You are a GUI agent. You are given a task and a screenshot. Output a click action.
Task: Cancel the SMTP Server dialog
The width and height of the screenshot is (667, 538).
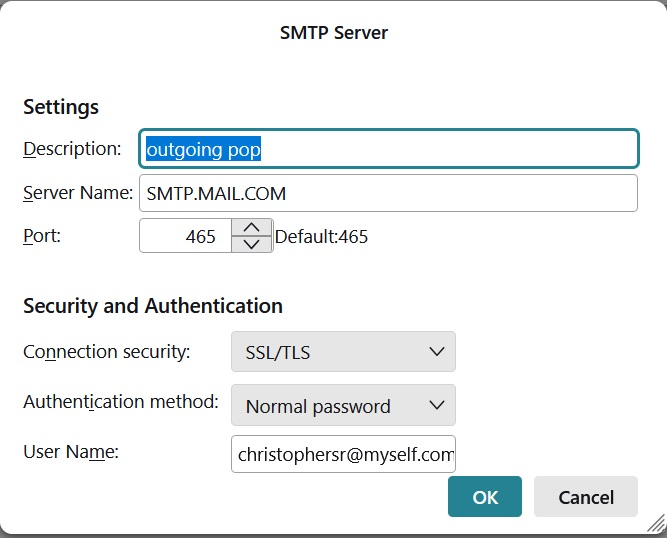pyautogui.click(x=586, y=497)
